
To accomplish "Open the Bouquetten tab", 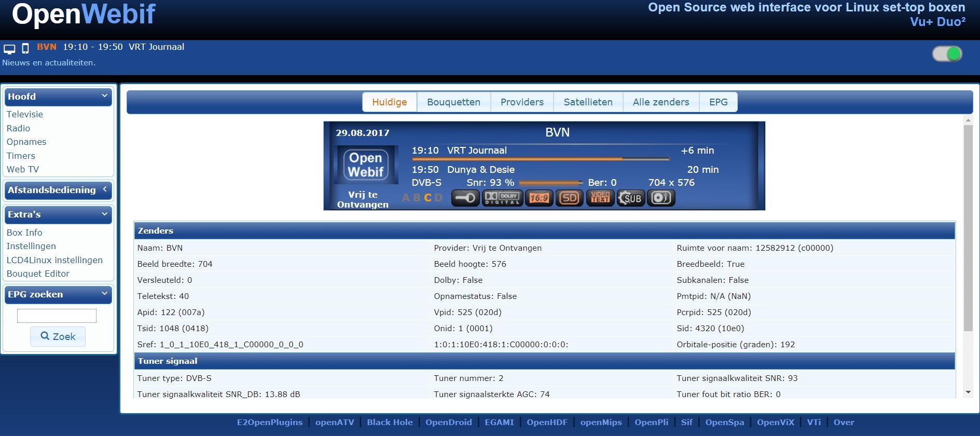I will pos(454,102).
